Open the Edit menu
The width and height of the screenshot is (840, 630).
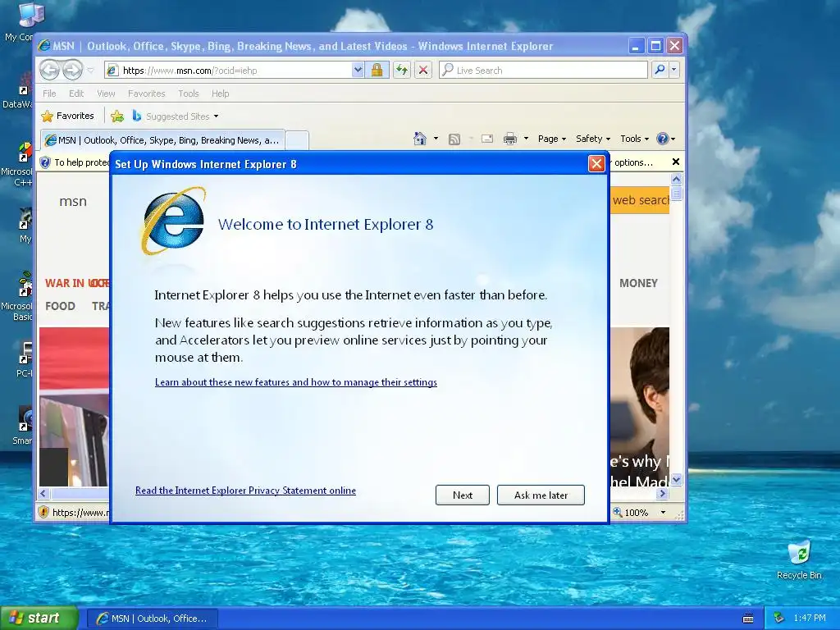point(76,94)
